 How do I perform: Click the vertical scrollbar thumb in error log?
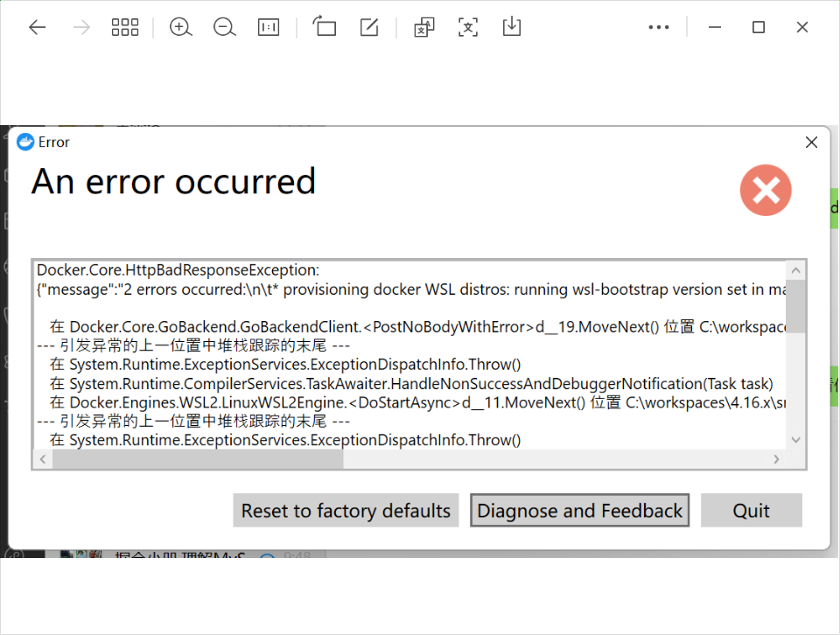pos(795,306)
